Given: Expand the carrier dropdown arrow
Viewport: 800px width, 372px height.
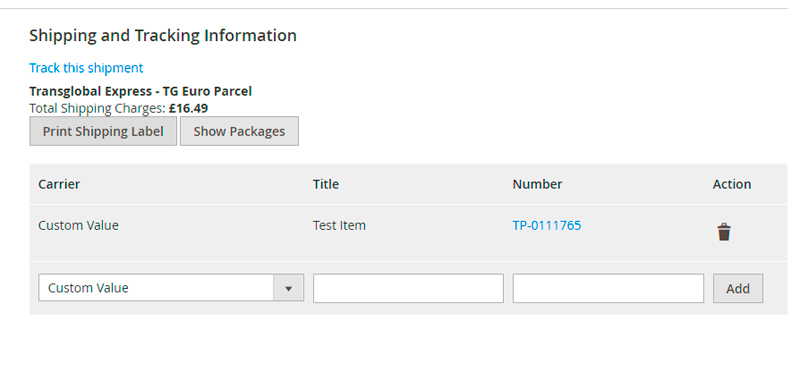Looking at the screenshot, I should pyautogui.click(x=288, y=288).
